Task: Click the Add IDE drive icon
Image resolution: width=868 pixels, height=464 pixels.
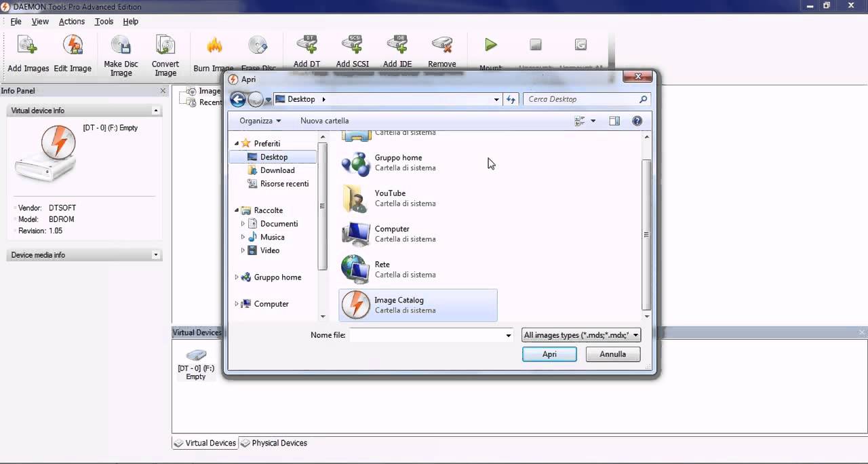Action: click(397, 46)
